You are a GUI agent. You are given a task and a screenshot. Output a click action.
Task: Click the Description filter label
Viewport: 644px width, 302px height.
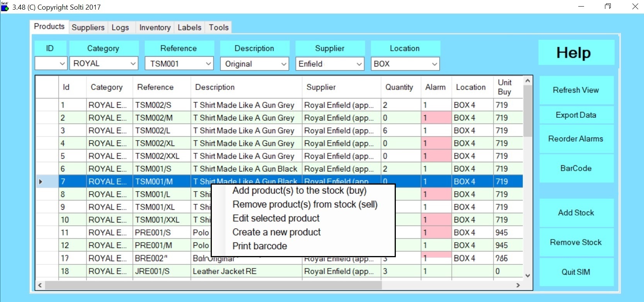point(254,48)
